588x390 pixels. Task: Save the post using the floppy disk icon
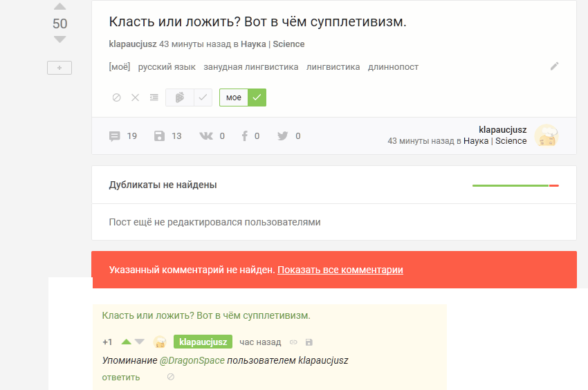point(160,136)
